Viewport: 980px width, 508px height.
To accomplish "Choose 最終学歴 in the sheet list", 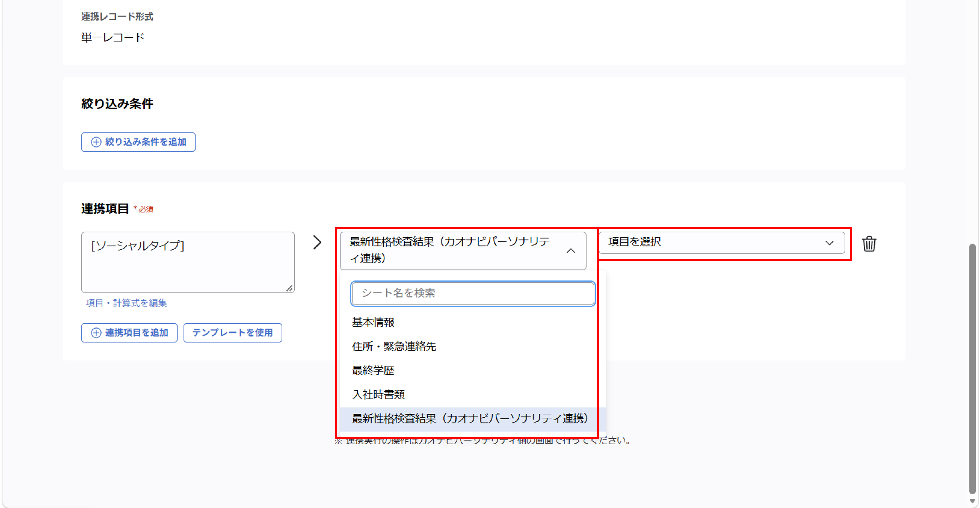I will [473, 370].
